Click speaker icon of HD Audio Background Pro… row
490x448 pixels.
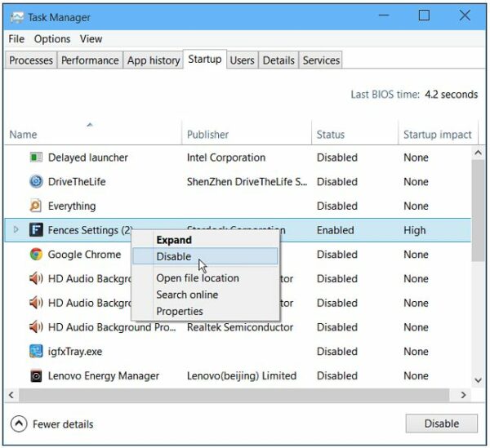click(x=36, y=327)
